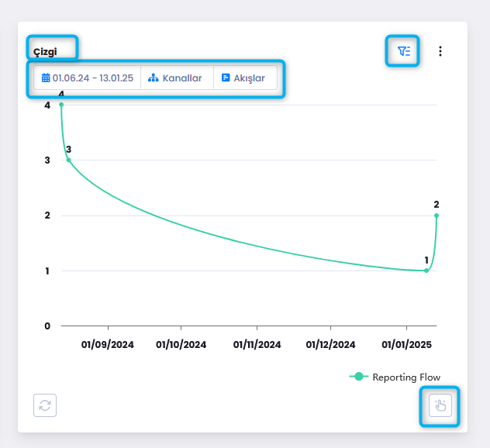Select the data point labeled 1
Screen dimensions: 490x448
coord(426,271)
